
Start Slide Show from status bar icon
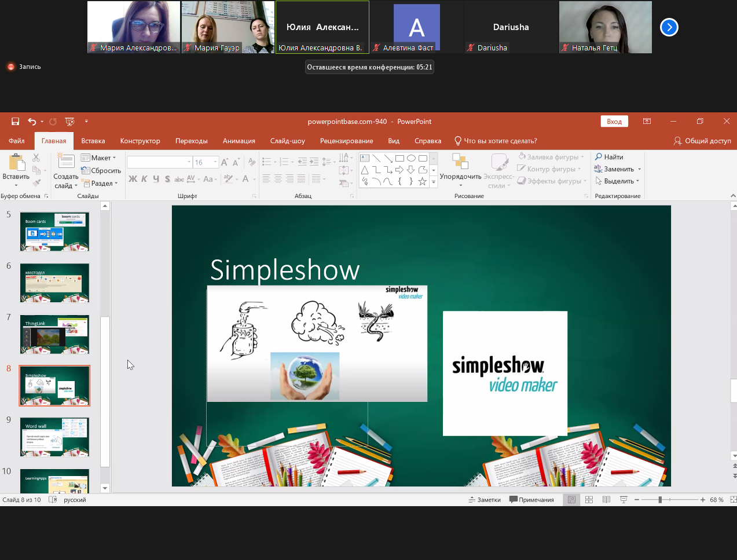point(624,500)
